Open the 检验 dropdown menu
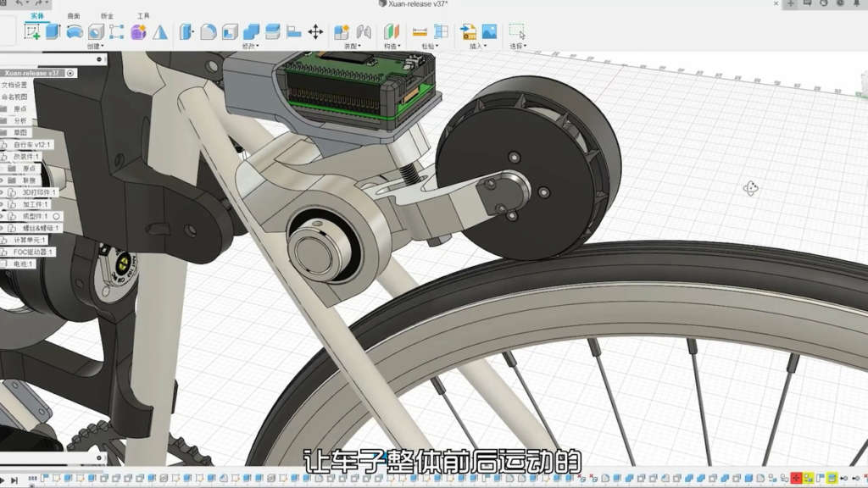This screenshot has height=488, width=868. point(430,46)
